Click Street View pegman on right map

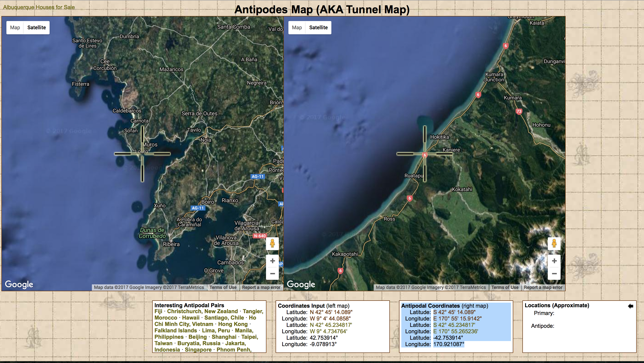point(554,243)
